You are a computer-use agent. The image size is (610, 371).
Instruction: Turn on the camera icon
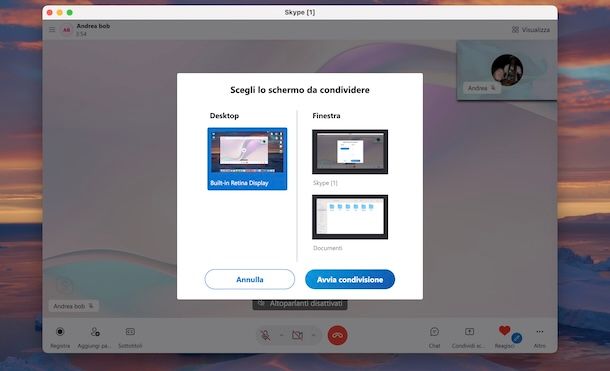tap(297, 335)
